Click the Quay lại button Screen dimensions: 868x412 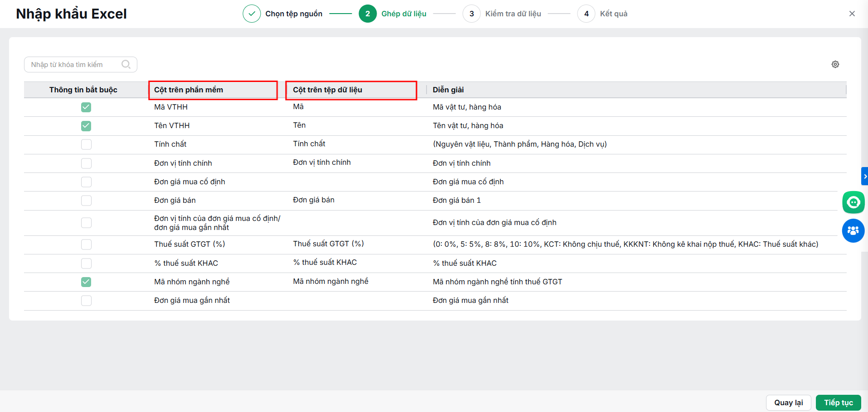click(x=789, y=402)
